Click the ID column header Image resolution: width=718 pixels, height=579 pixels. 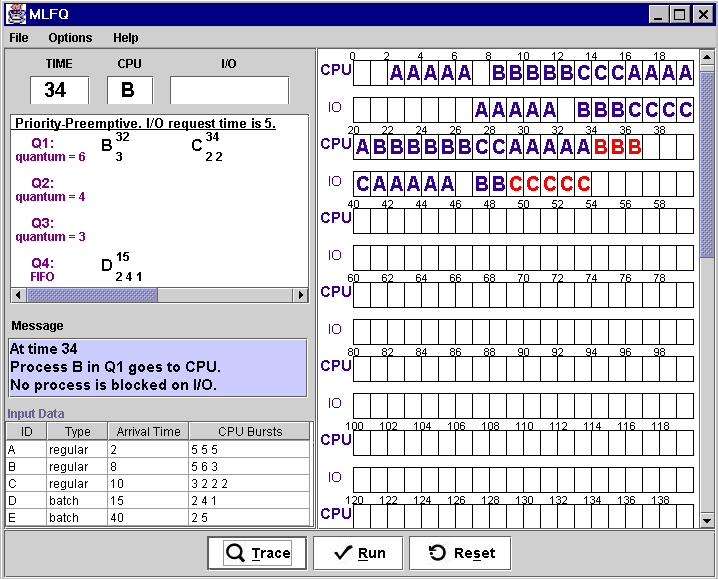click(x=27, y=432)
